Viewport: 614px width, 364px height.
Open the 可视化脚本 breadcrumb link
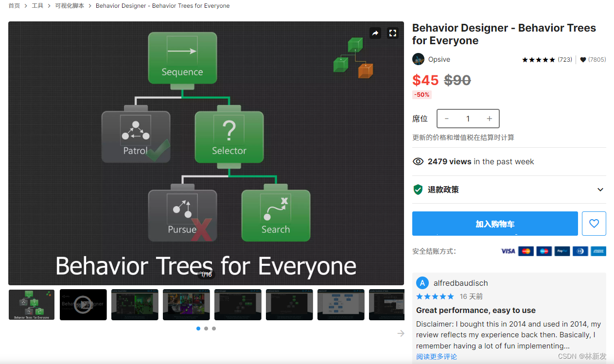[70, 6]
